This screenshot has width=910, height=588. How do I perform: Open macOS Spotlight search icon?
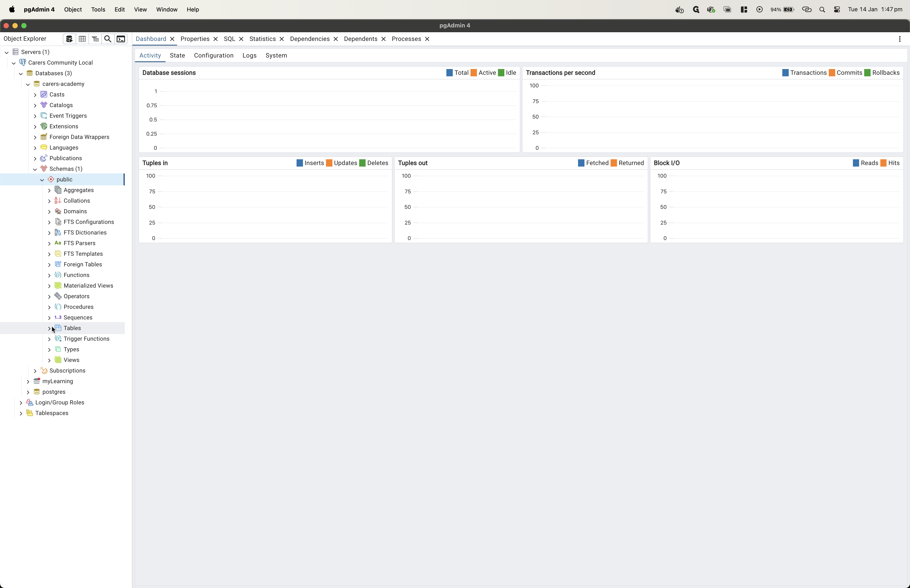tap(822, 10)
